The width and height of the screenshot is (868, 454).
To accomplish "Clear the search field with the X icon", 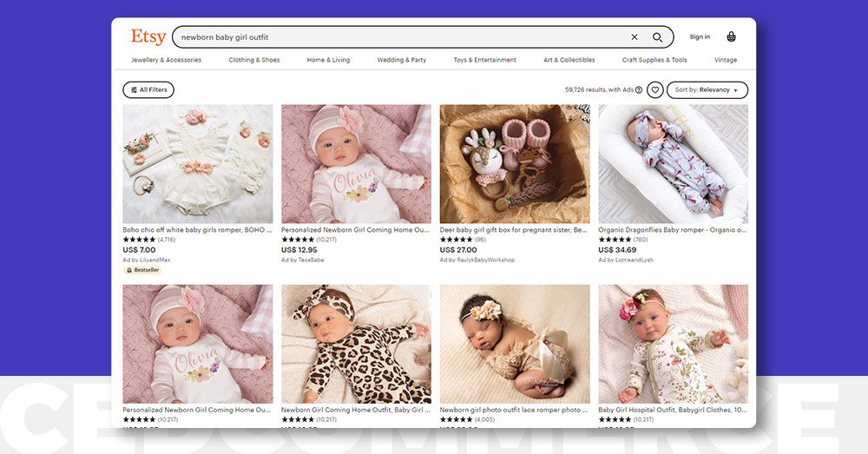I will coord(635,37).
